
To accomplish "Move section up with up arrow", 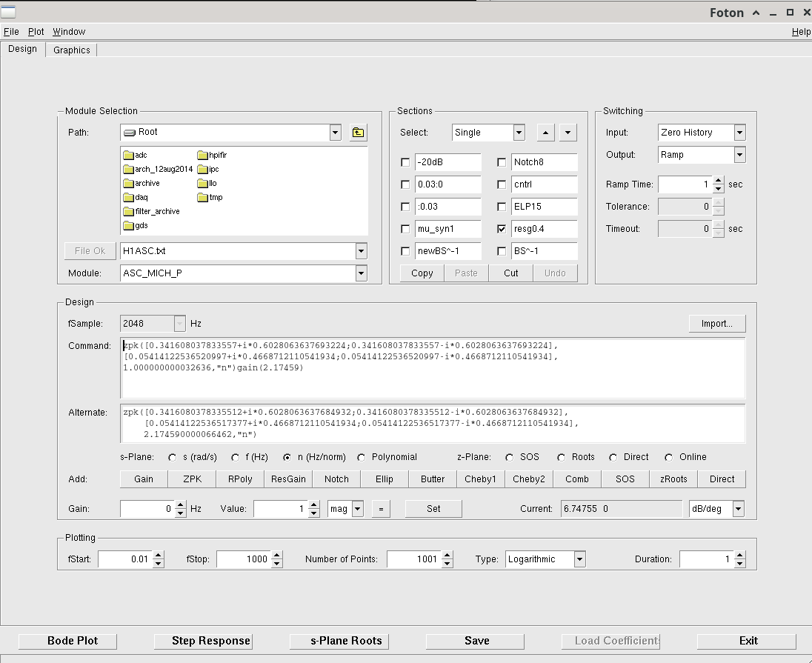I will 545,133.
